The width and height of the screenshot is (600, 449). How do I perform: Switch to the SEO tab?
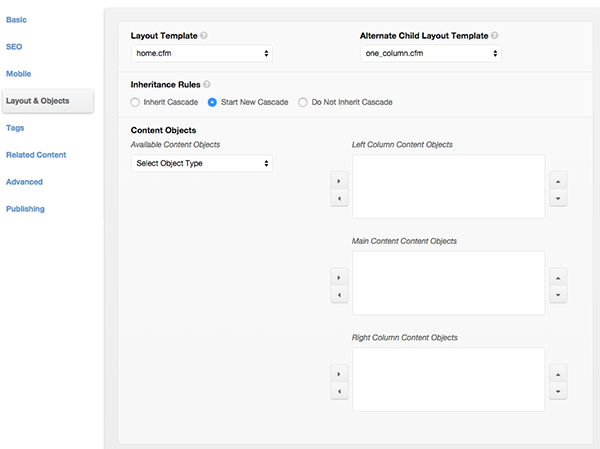(14, 47)
